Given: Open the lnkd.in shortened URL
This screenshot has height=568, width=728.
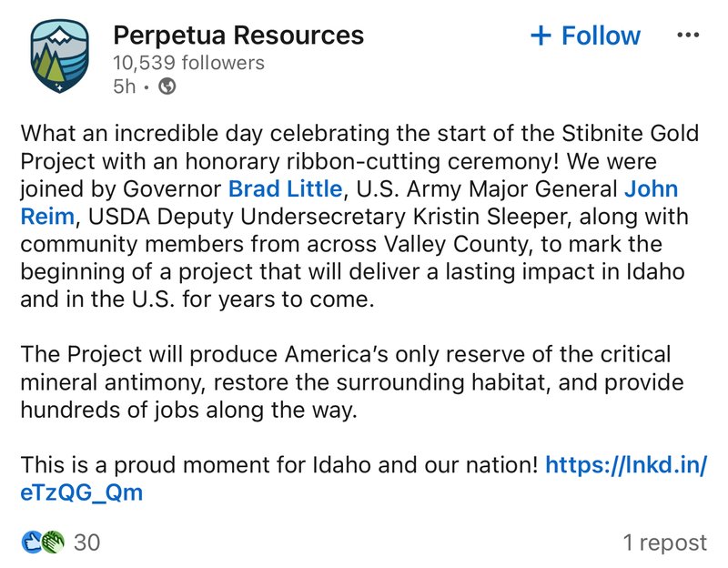Looking at the screenshot, I should click(x=626, y=465).
